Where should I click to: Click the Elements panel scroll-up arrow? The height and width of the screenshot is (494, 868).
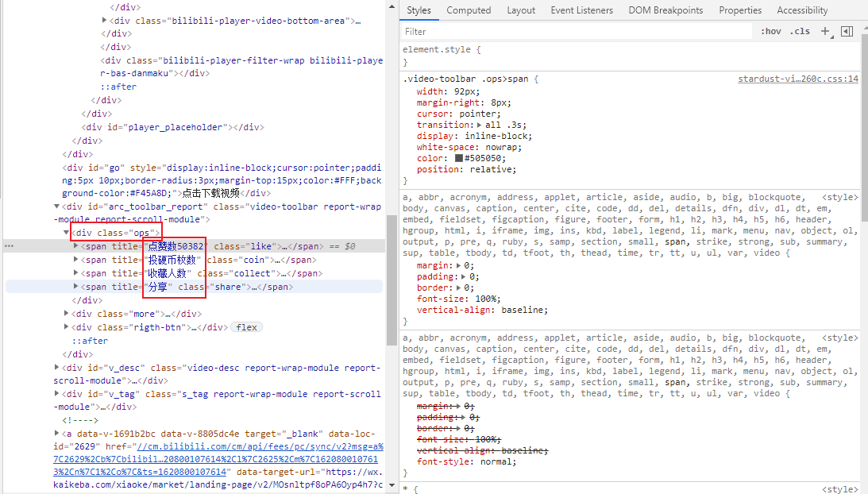[392, 6]
